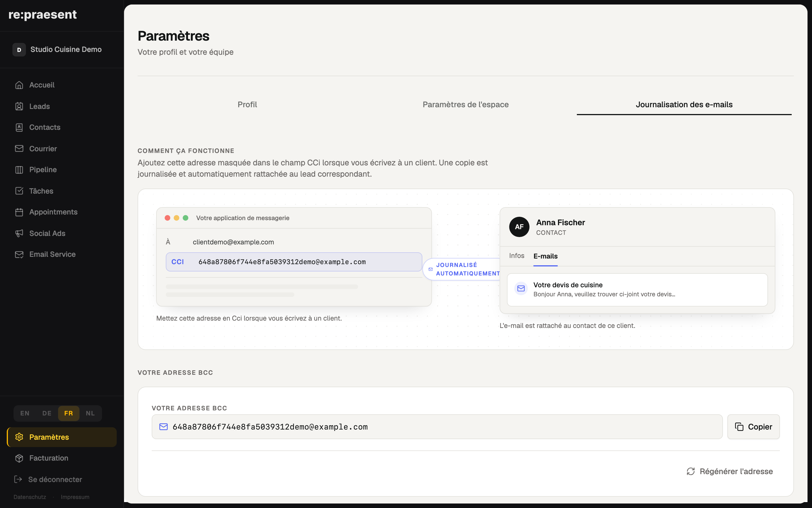Click the small envelope in Journalisé badge
The image size is (812, 508).
click(431, 269)
